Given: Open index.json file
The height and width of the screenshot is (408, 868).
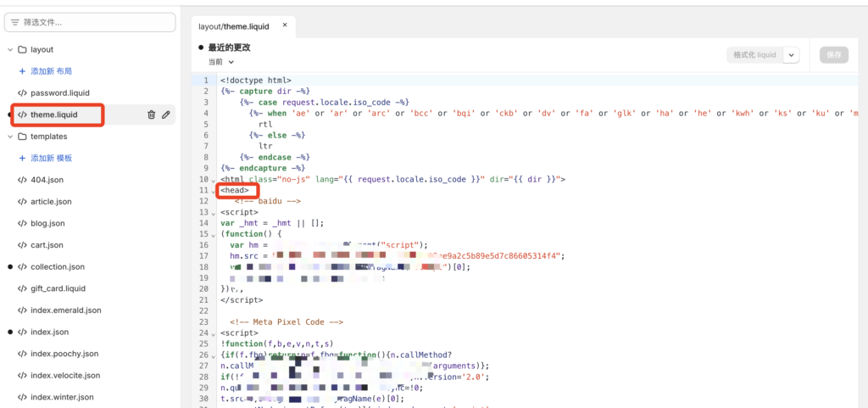Looking at the screenshot, I should tap(49, 332).
